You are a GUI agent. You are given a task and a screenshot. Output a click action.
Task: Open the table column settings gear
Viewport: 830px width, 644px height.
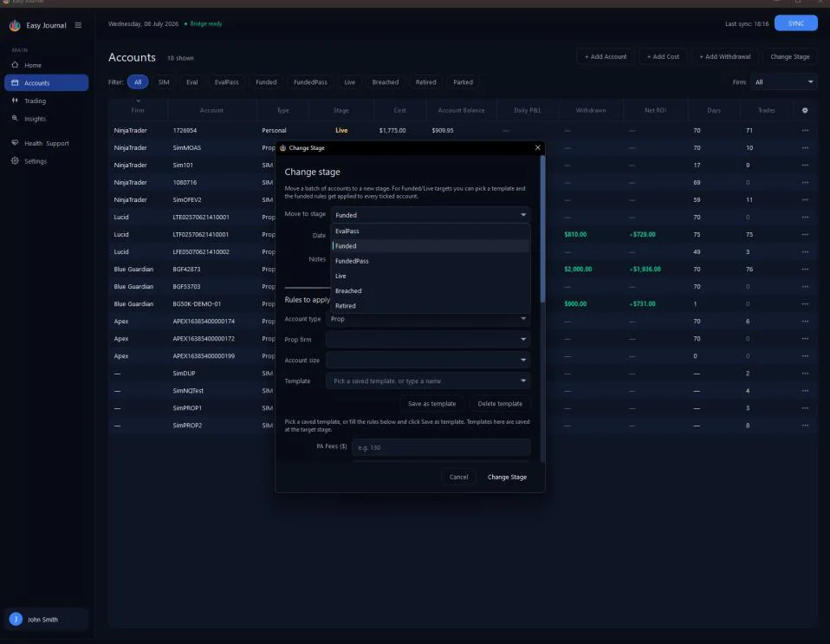[805, 110]
